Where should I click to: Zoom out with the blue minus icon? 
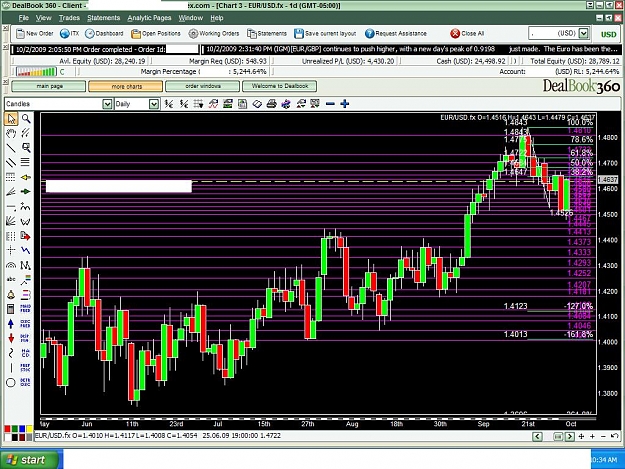coord(330,104)
